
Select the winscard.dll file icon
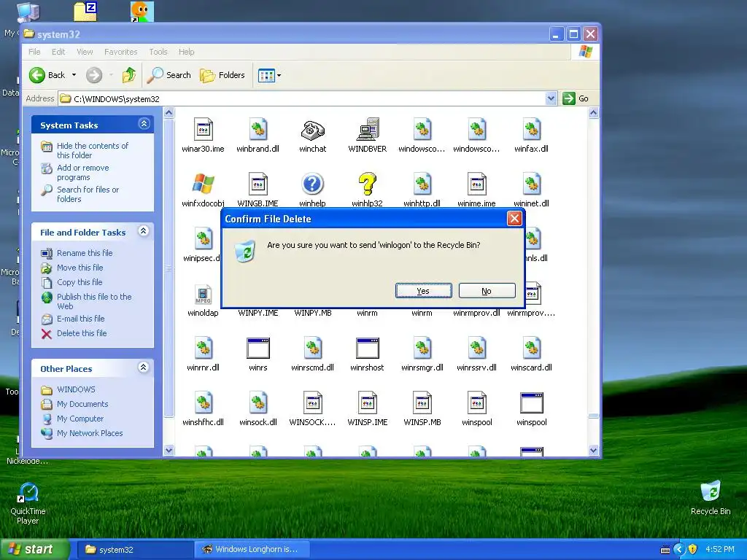[532, 348]
